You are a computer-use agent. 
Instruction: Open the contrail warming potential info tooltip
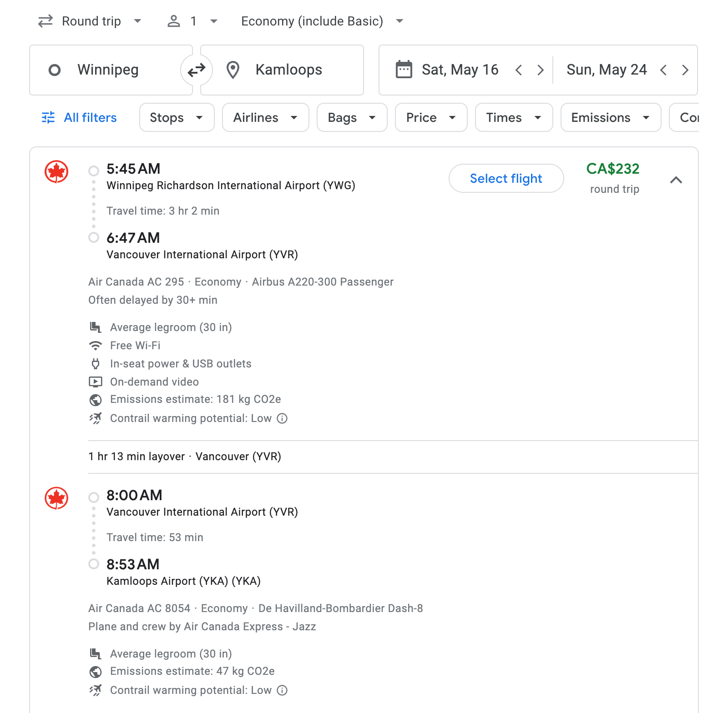(x=282, y=418)
